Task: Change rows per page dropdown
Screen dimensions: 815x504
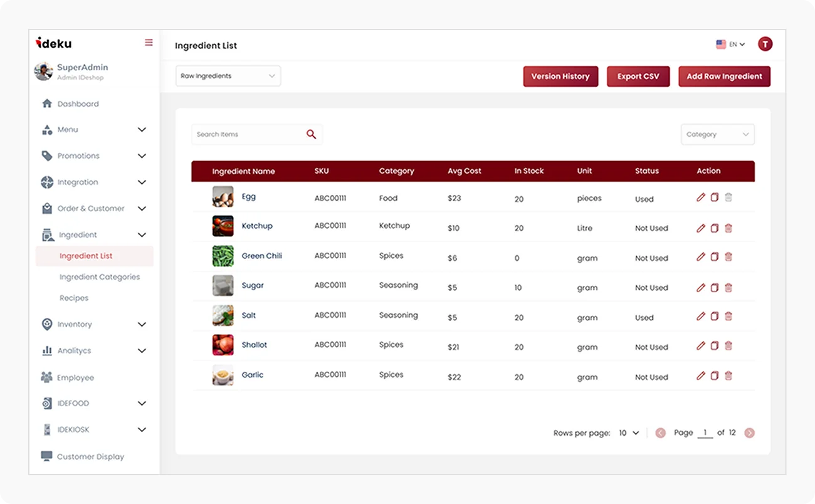Action: click(x=629, y=433)
